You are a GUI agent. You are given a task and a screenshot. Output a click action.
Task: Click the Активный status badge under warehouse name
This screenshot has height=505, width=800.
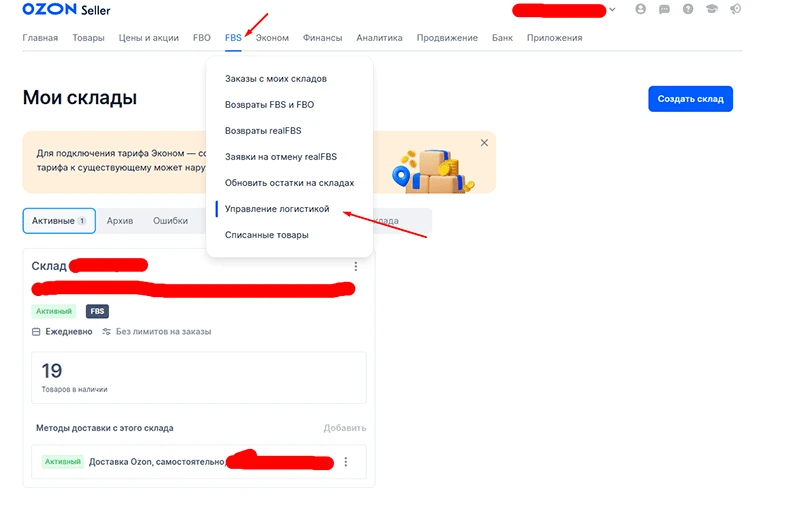[54, 311]
